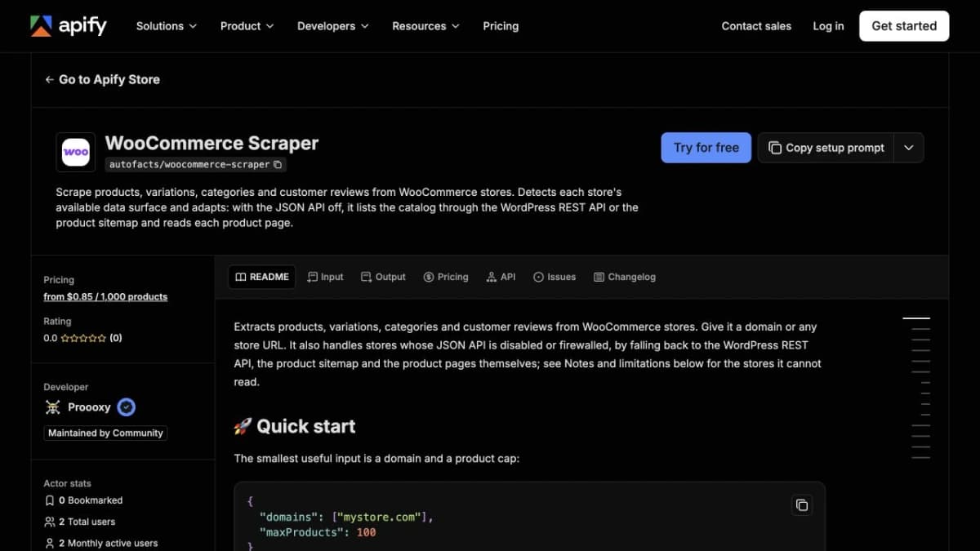Screen dimensions: 980x551
Task: Open the API tab
Action: click(501, 277)
